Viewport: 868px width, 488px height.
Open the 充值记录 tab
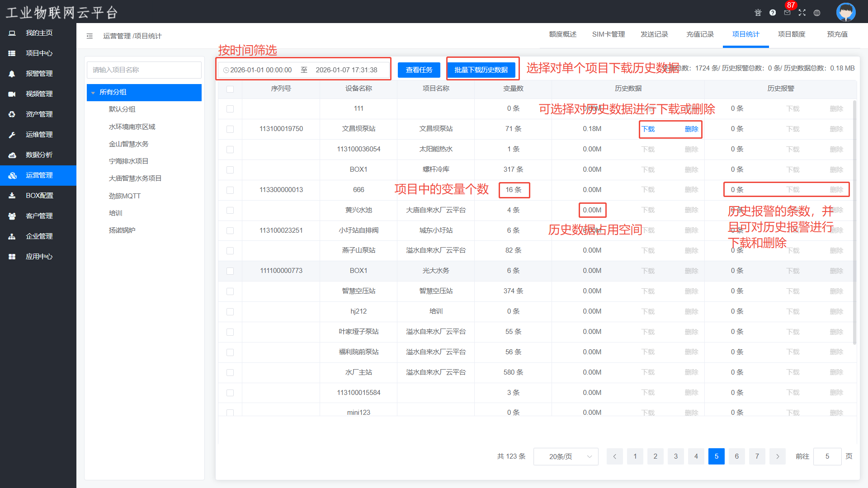pyautogui.click(x=700, y=34)
